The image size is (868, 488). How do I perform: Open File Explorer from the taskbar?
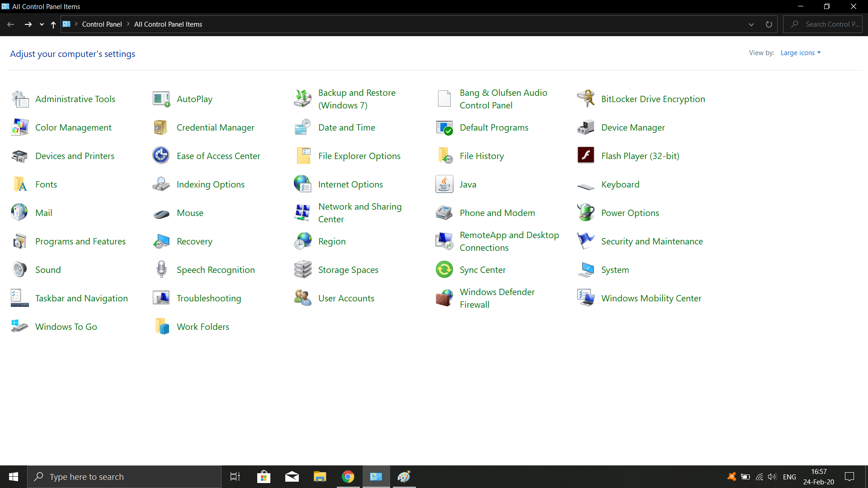tap(320, 477)
